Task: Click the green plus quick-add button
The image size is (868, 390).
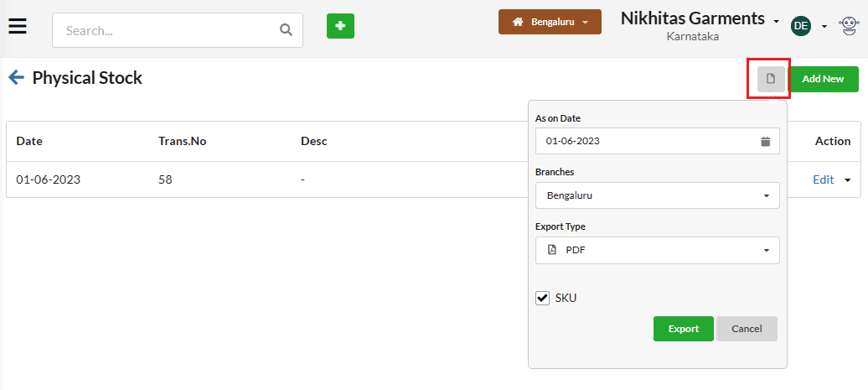Action: click(340, 26)
